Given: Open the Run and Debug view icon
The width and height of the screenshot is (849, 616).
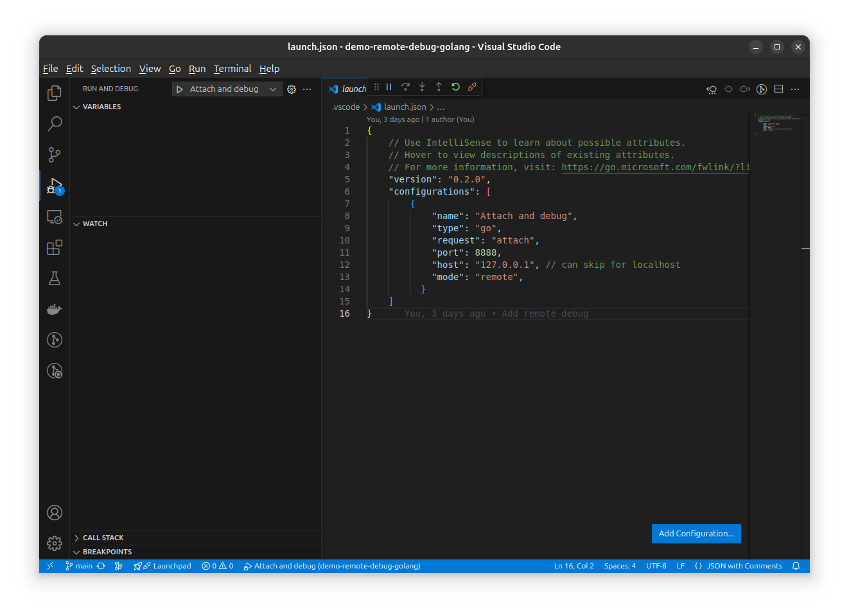Looking at the screenshot, I should pyautogui.click(x=55, y=186).
